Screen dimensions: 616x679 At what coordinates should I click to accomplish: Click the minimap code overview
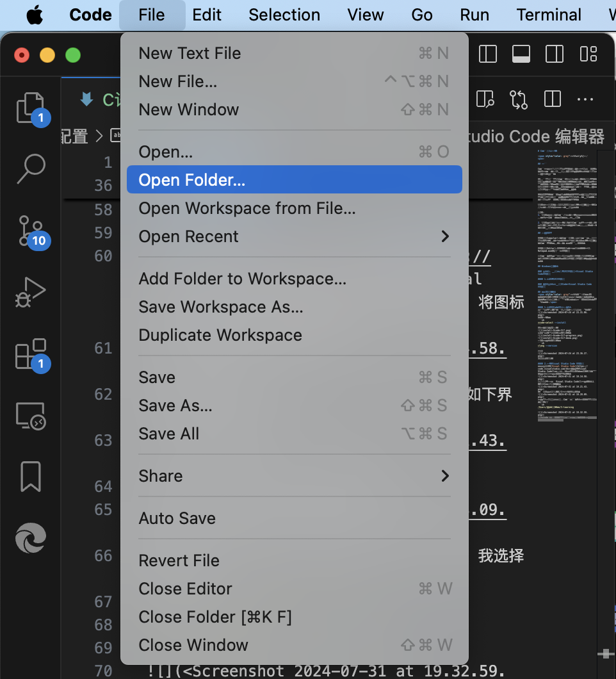coord(566,282)
